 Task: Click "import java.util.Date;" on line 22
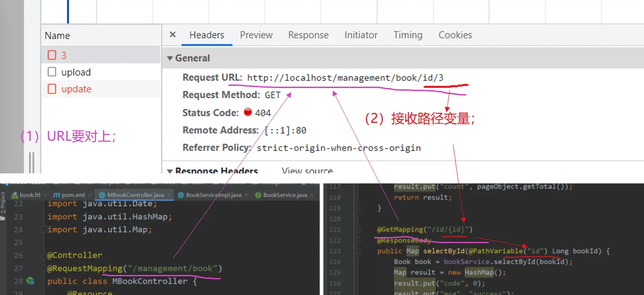[x=102, y=203]
